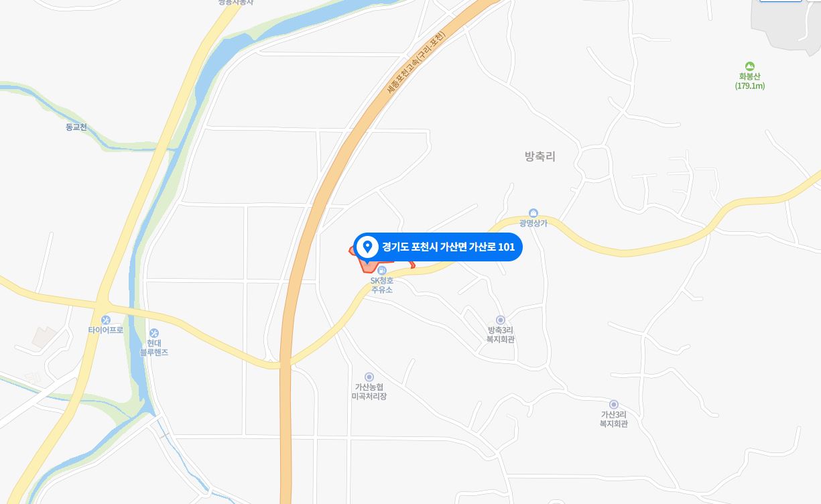Viewport: 821px width, 504px height.
Task: Click the 가산농협 미곡처리장 text label
Action: coord(369,391)
